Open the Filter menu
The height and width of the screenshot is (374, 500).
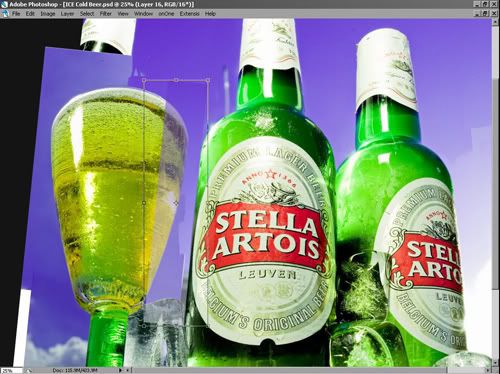[106, 14]
